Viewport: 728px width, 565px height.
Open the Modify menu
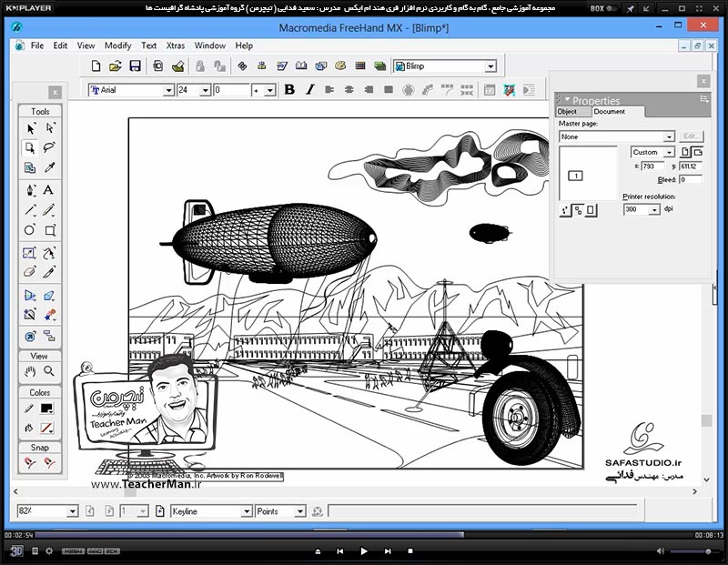pos(118,45)
